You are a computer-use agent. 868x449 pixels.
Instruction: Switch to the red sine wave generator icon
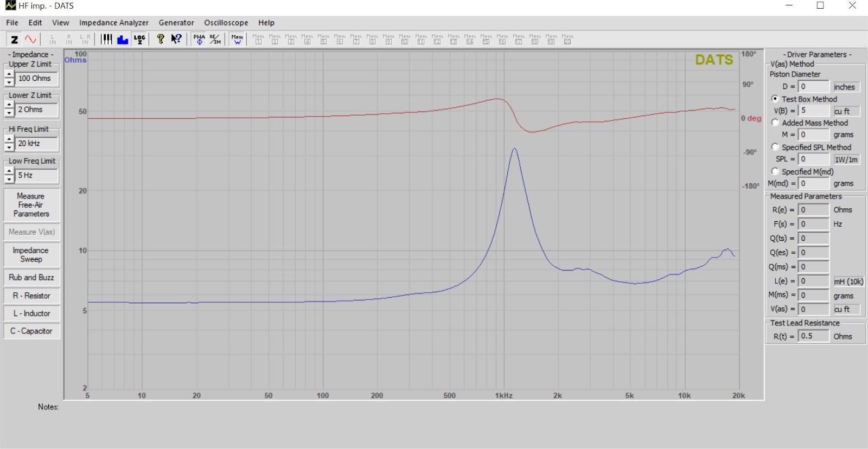pos(30,39)
